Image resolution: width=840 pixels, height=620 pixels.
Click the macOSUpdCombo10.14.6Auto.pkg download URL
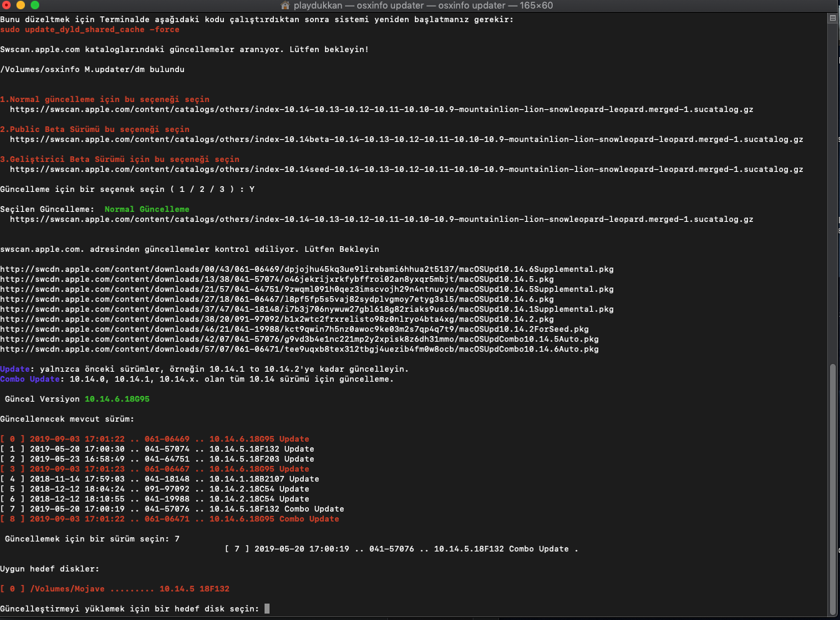point(299,350)
